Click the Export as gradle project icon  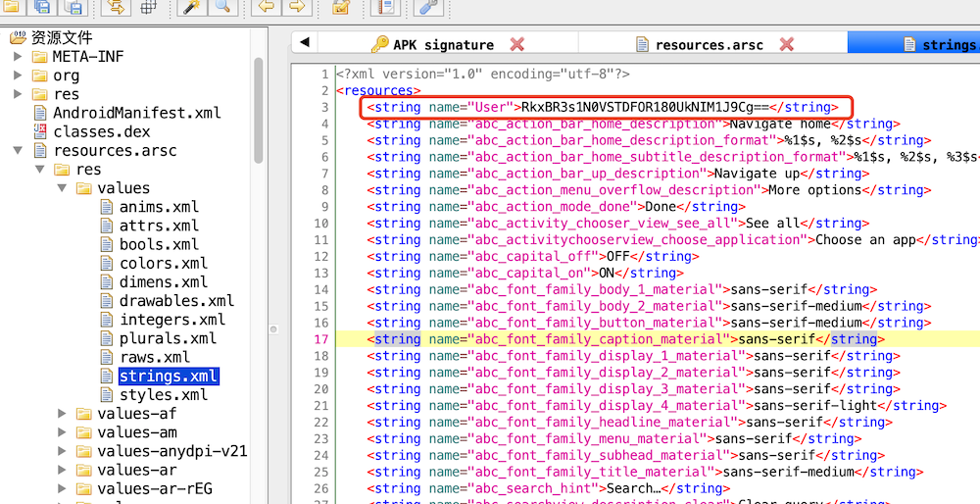[73, 6]
